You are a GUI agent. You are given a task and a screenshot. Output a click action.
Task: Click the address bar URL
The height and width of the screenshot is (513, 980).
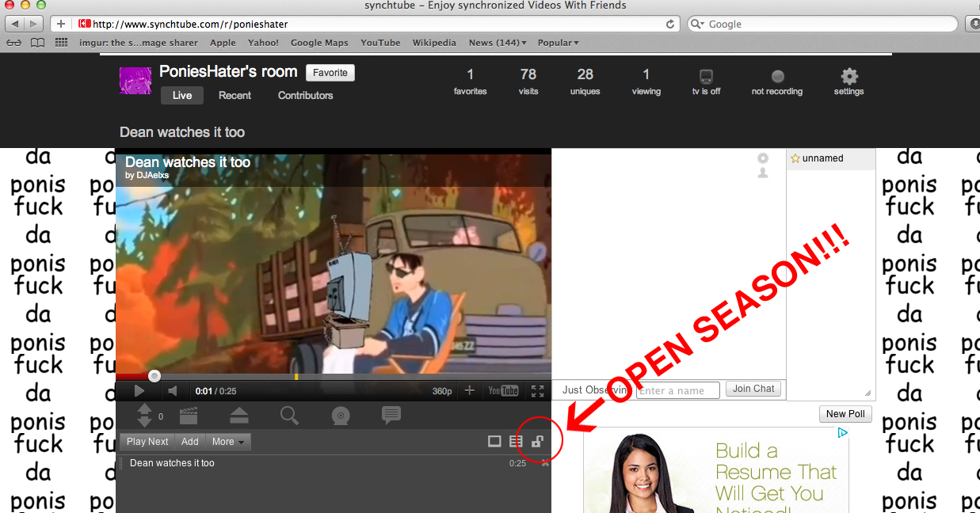tap(190, 24)
